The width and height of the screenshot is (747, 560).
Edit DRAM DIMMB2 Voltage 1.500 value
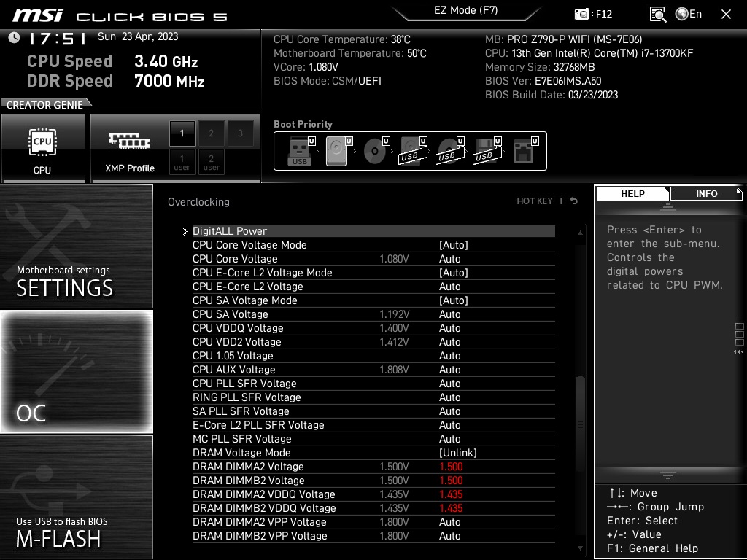click(451, 480)
